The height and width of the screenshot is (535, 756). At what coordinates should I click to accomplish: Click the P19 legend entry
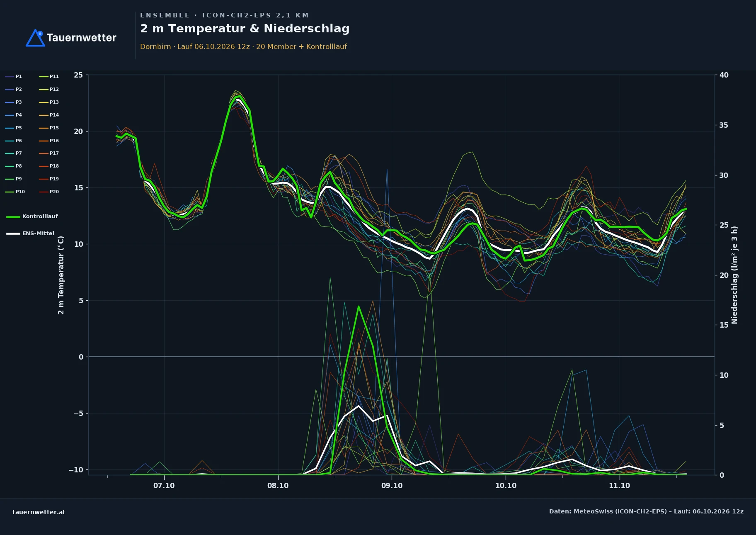(x=49, y=179)
